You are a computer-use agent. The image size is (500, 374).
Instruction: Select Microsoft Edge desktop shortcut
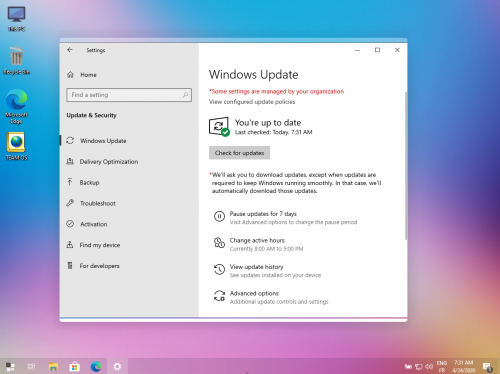[x=16, y=107]
